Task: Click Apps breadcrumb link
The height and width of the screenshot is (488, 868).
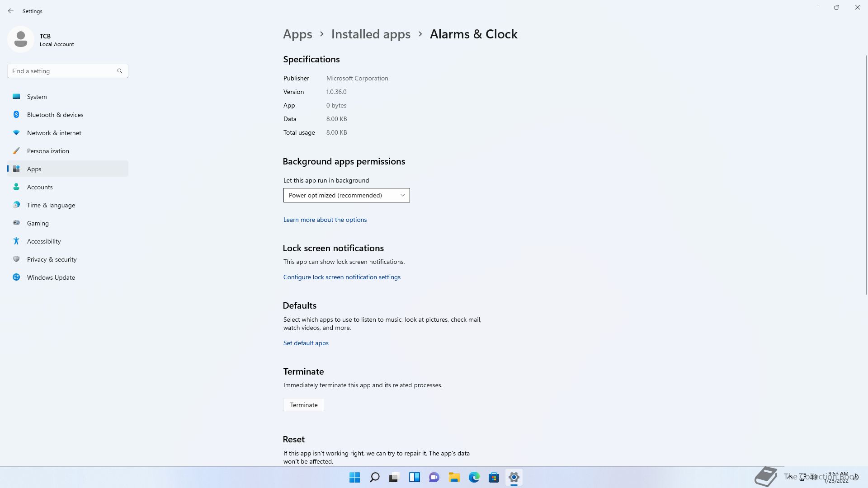Action: pyautogui.click(x=297, y=34)
